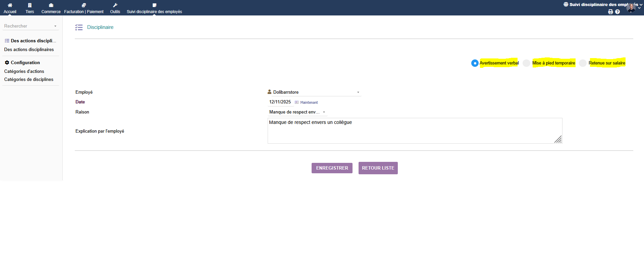
Task: Click the printer icon in the top bar
Action: [x=610, y=12]
